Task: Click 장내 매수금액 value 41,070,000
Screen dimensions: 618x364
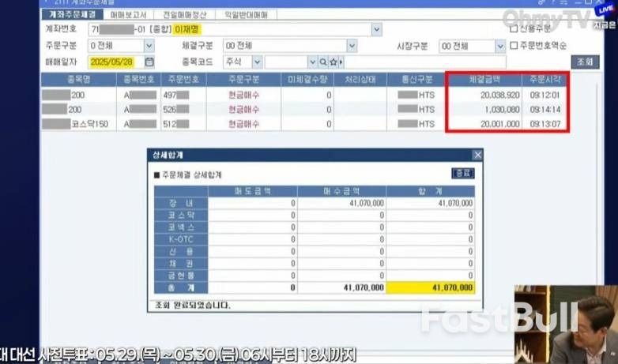Action: coord(341,203)
